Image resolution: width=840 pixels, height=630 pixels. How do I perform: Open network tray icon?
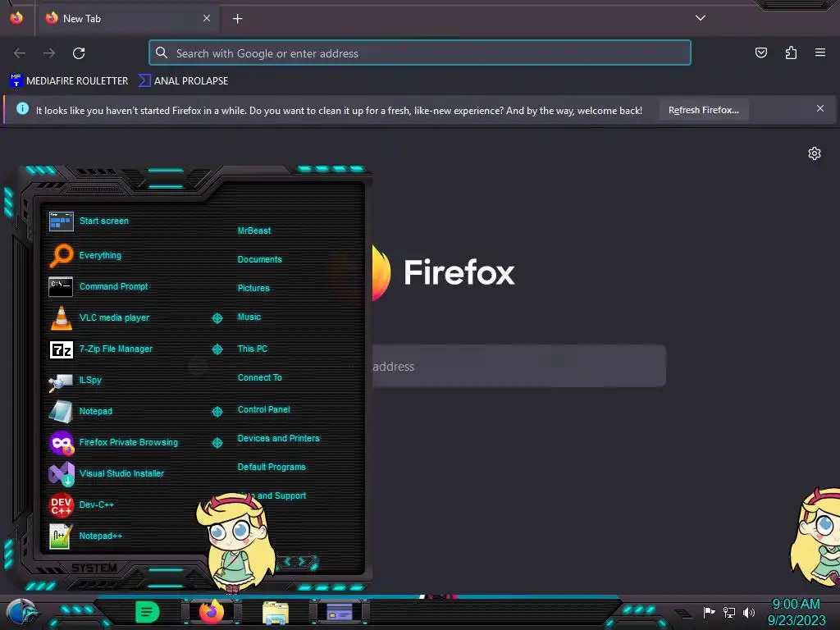(729, 612)
